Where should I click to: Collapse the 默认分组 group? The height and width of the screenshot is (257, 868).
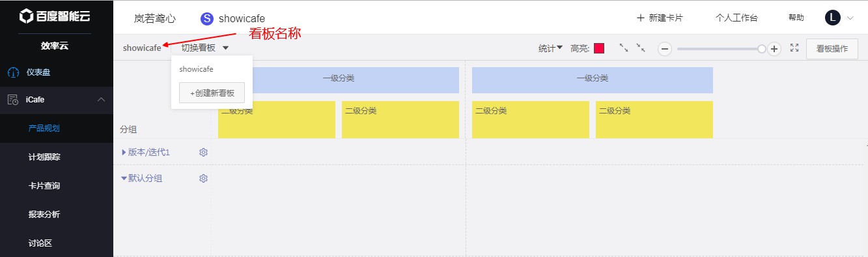pos(124,178)
